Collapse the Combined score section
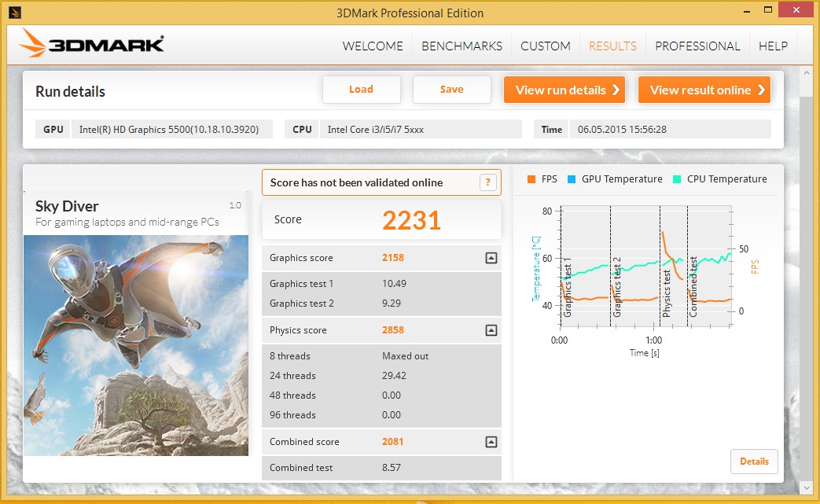820x504 pixels. tap(491, 442)
